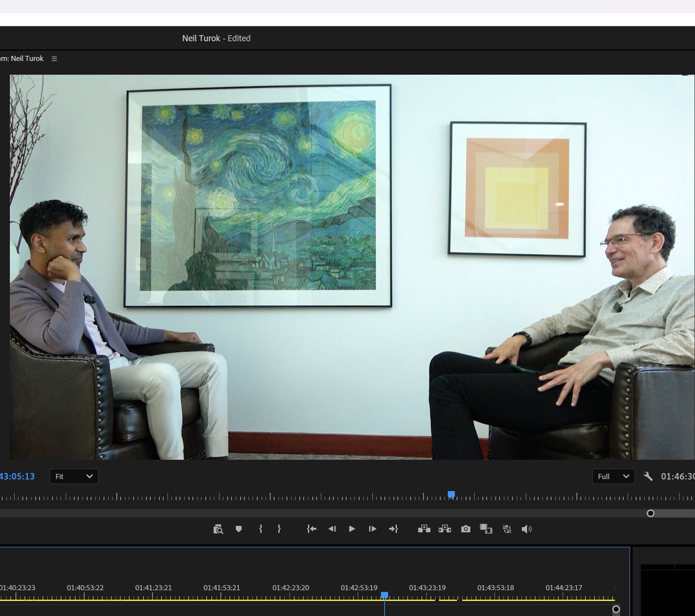This screenshot has height=616, width=695.
Task: Go to In point
Action: 312,529
